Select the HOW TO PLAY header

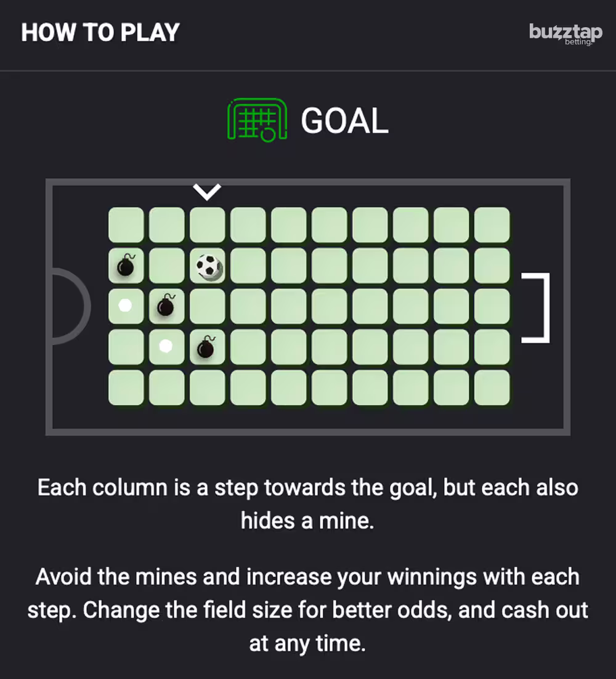(x=100, y=32)
